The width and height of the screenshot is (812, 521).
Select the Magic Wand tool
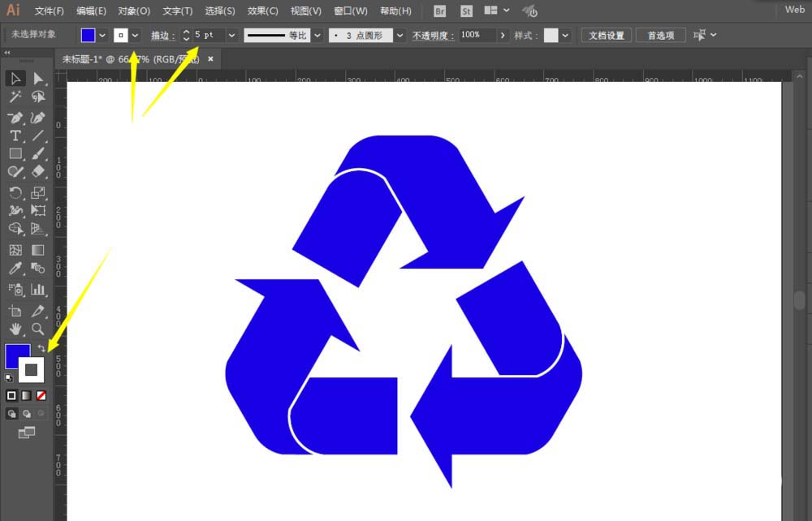(x=15, y=97)
